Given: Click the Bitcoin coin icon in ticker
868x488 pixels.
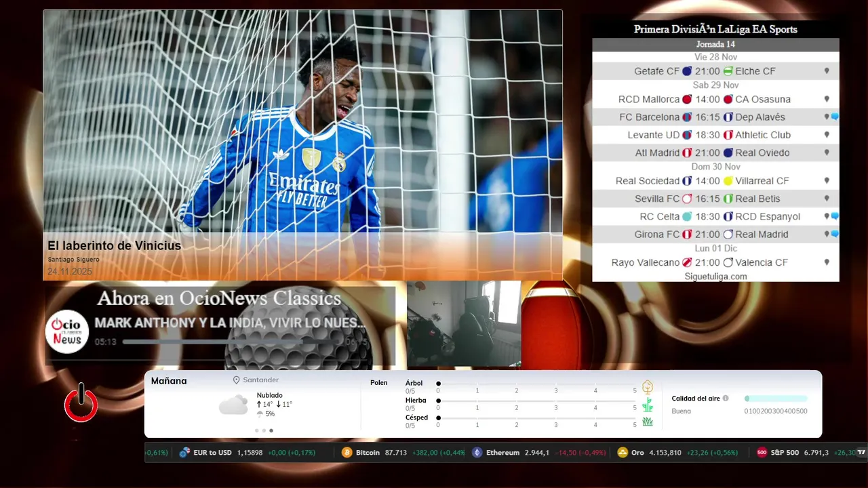Looking at the screenshot, I should click(x=347, y=452).
